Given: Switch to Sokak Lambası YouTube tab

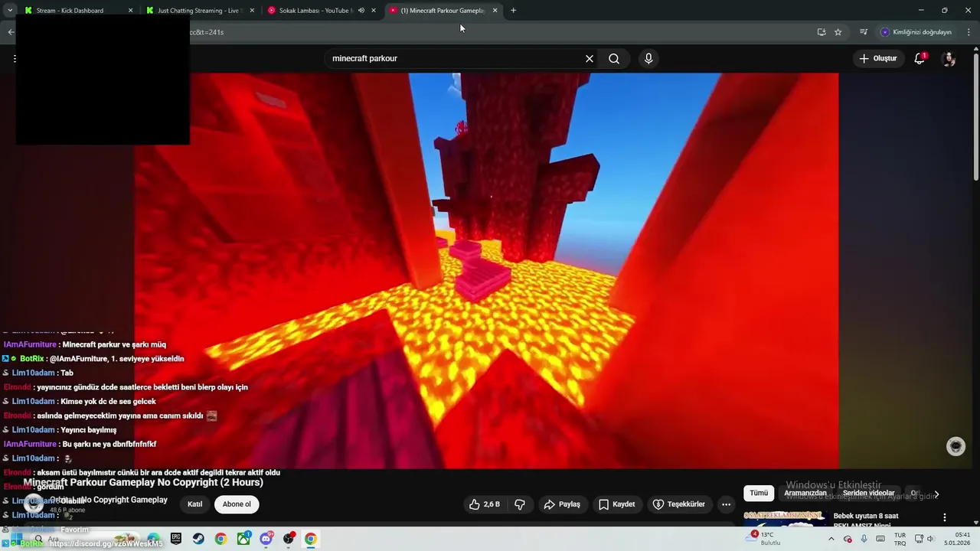Looking at the screenshot, I should click(x=314, y=11).
